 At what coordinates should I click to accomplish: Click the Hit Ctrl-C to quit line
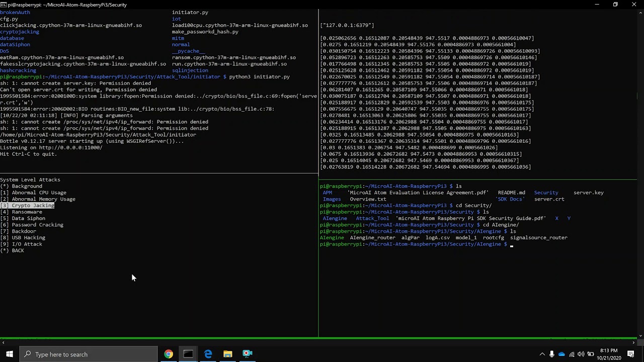[x=29, y=154]
